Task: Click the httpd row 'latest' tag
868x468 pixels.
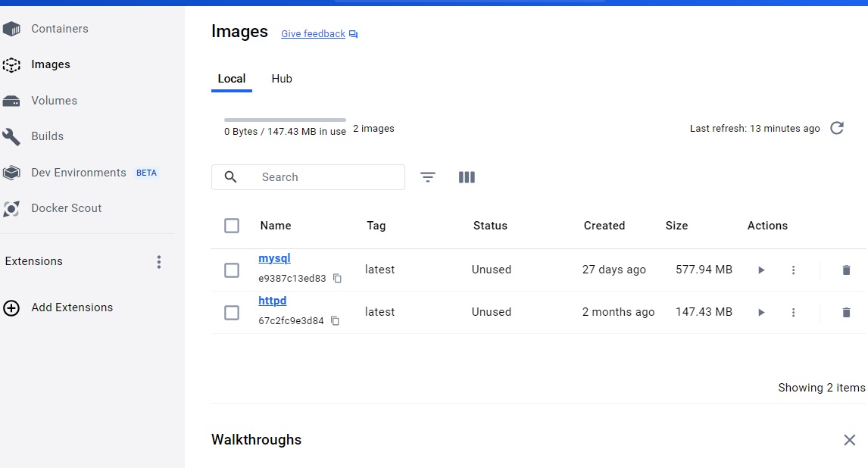Action: [x=379, y=312]
